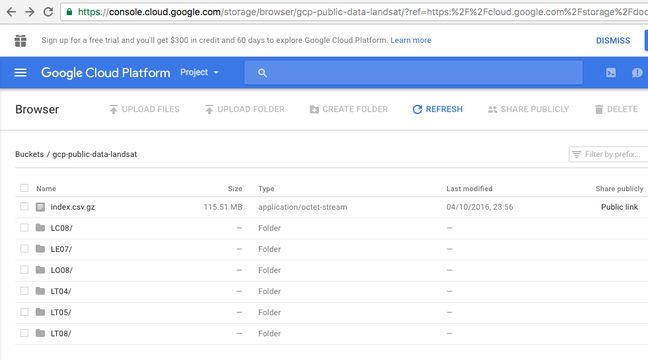This screenshot has width=648, height=360.
Task: Click the LT08/ folder icon
Action: pos(40,333)
